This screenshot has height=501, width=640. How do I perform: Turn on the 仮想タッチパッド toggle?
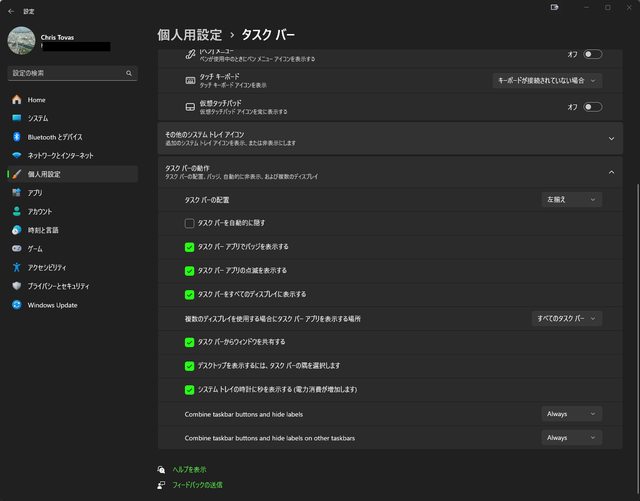(x=592, y=107)
